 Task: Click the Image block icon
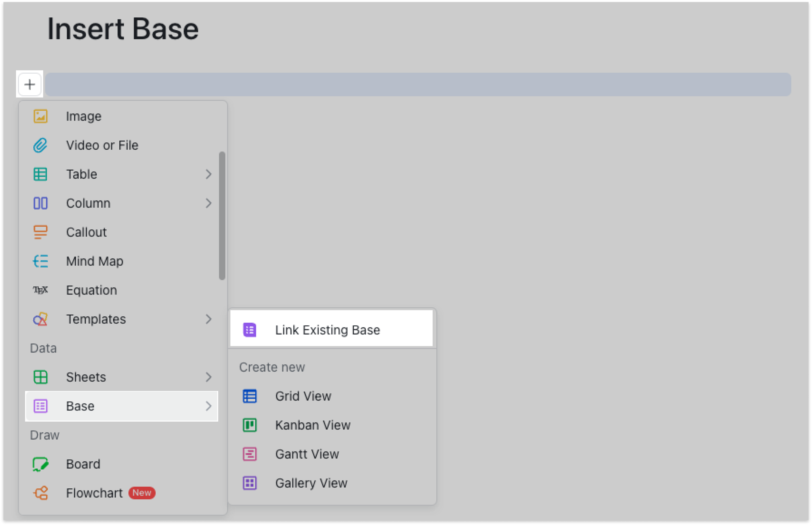point(41,116)
